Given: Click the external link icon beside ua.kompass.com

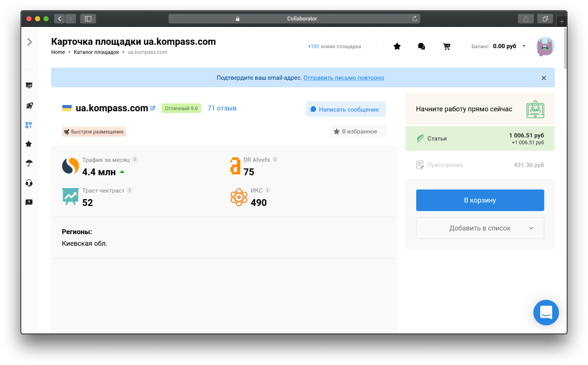Looking at the screenshot, I should click(153, 108).
